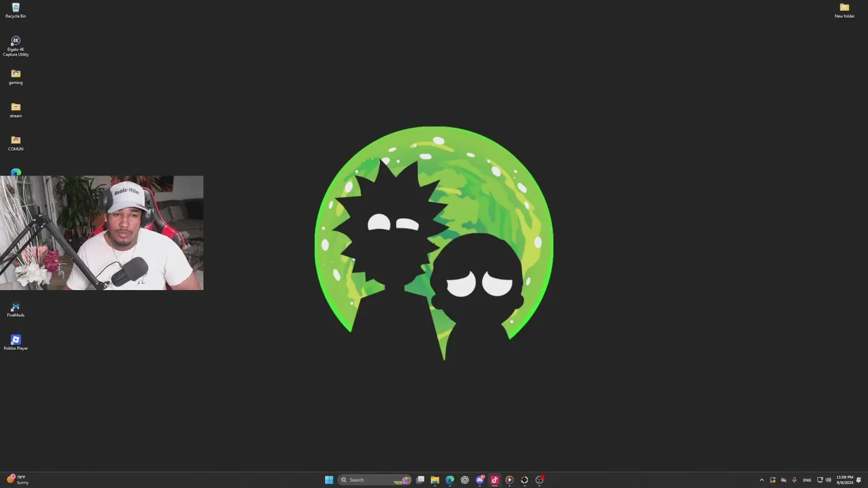Expand the hidden system tray icons

[x=762, y=480]
